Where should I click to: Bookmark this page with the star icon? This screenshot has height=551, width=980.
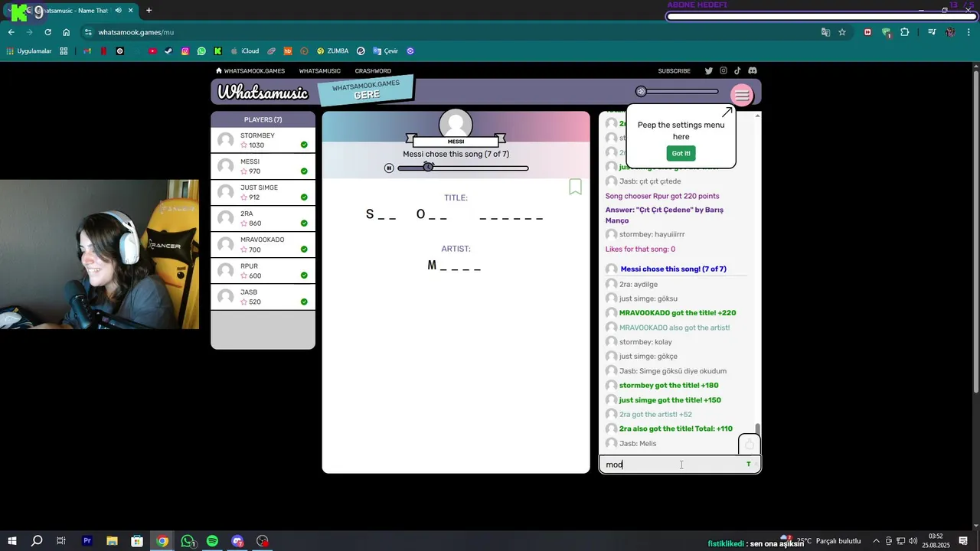[x=842, y=32]
